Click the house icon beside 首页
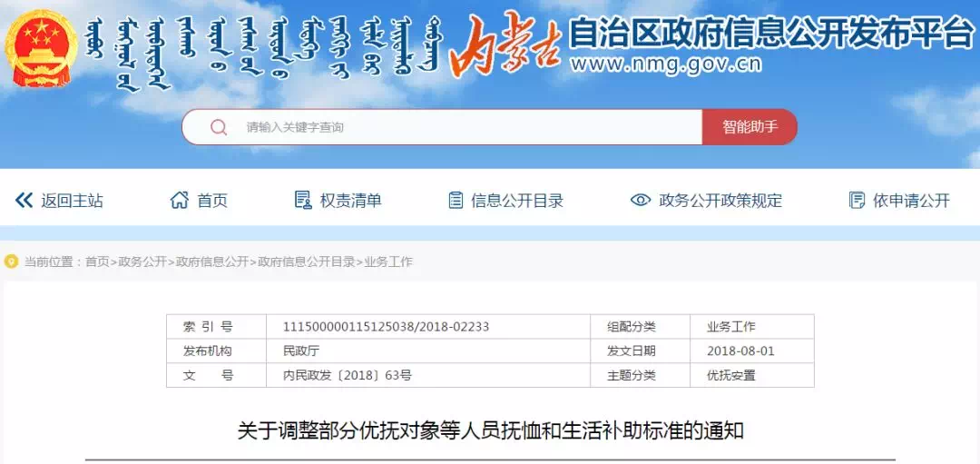Viewport: 980px width, 464px height. click(x=180, y=200)
